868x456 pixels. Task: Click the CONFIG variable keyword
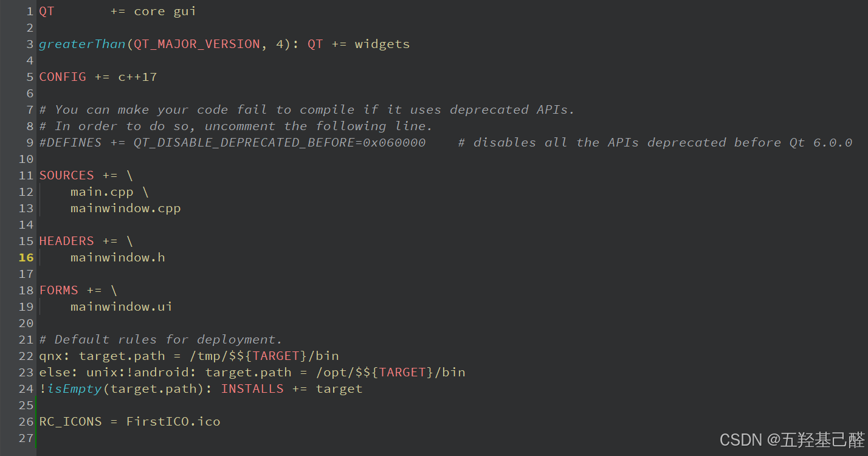click(x=63, y=77)
